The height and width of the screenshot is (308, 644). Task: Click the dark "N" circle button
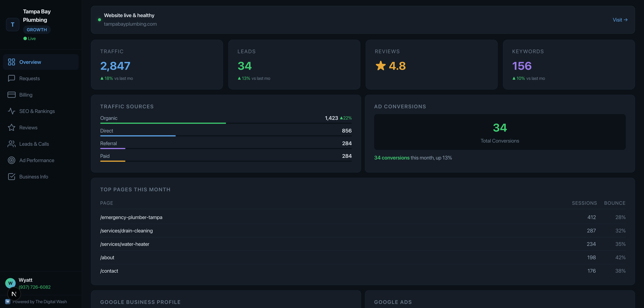[14, 294]
